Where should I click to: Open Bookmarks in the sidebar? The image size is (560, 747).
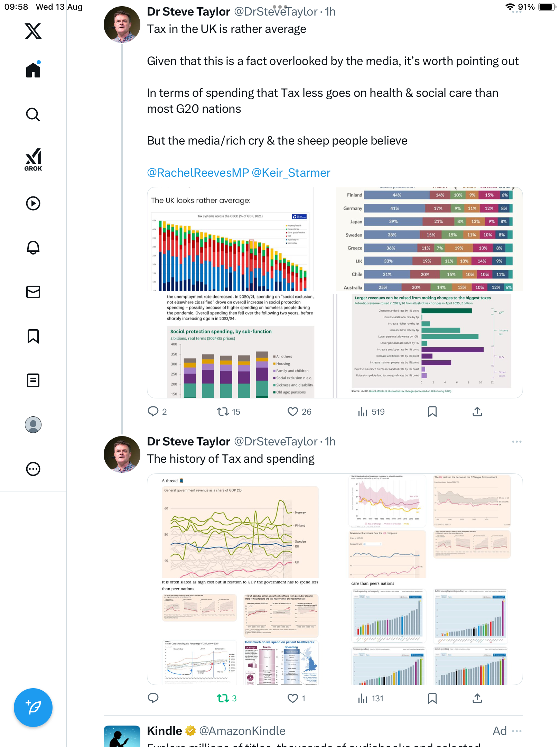pos(33,336)
